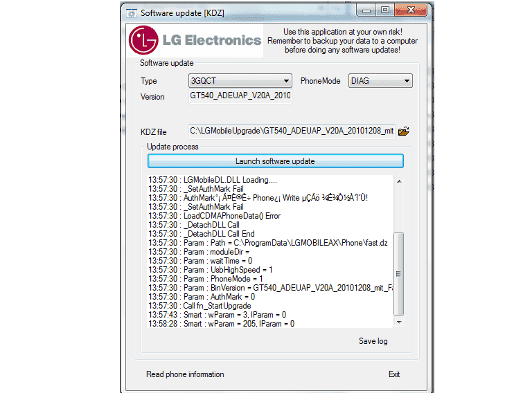Minimize the Software update window
Screen dimensions: 532x393
(366, 10)
